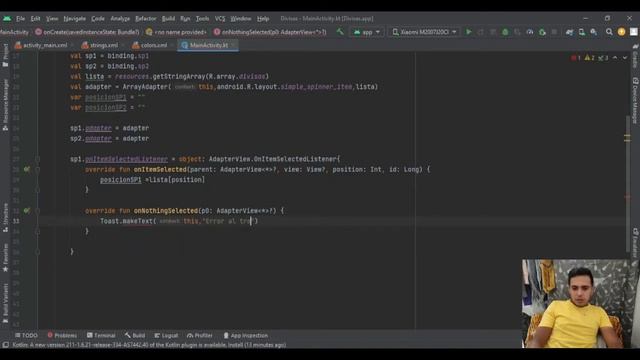
Task: Collapse the onItemSelected function fold marker
Action: (37, 169)
